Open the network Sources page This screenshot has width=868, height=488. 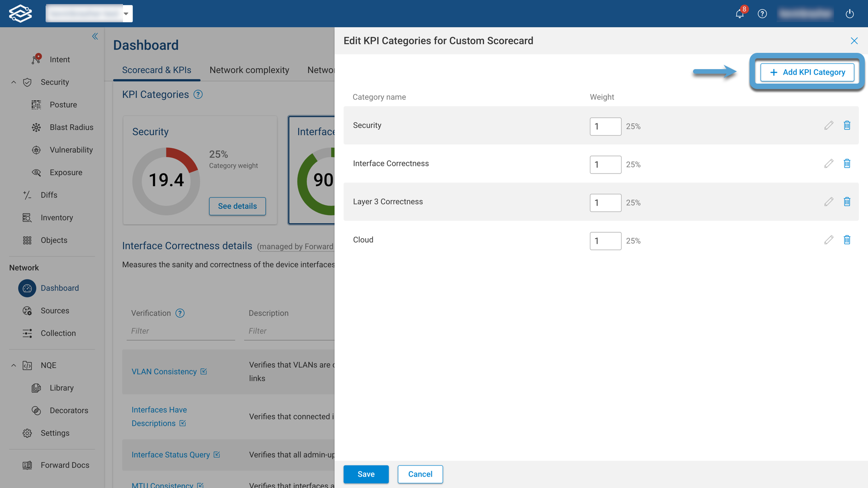(x=55, y=310)
